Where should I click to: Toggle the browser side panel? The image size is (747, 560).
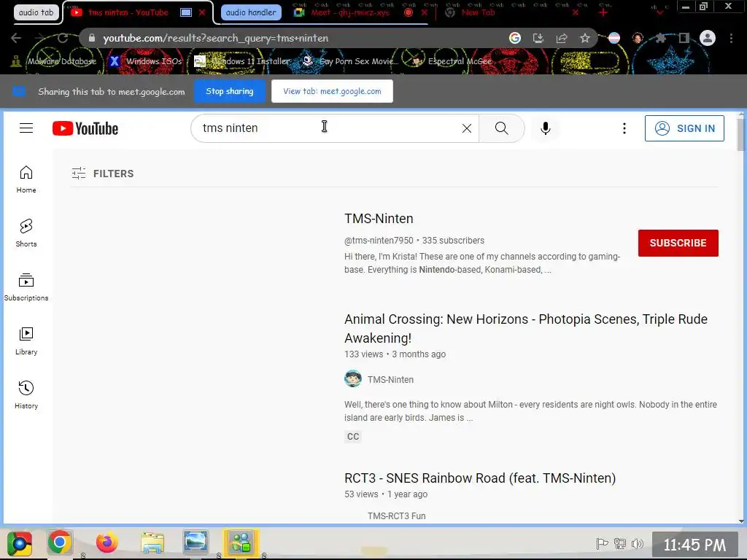[684, 38]
